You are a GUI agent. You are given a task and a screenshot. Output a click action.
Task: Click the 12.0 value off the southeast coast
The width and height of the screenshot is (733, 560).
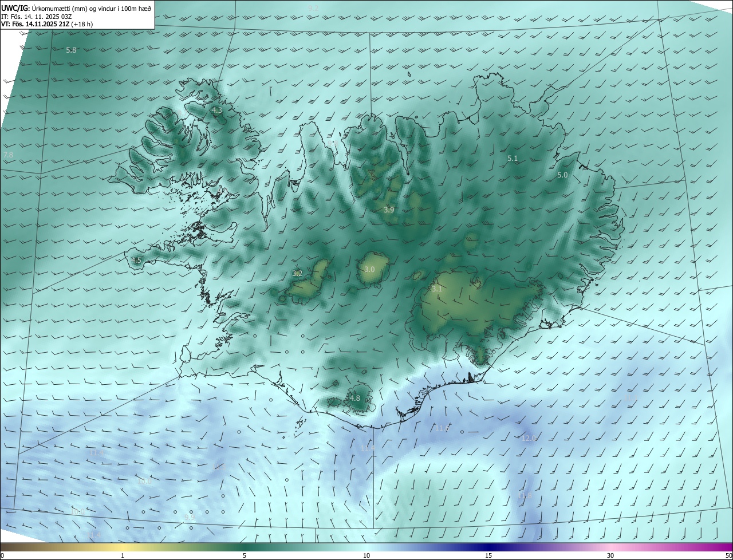pyautogui.click(x=529, y=438)
